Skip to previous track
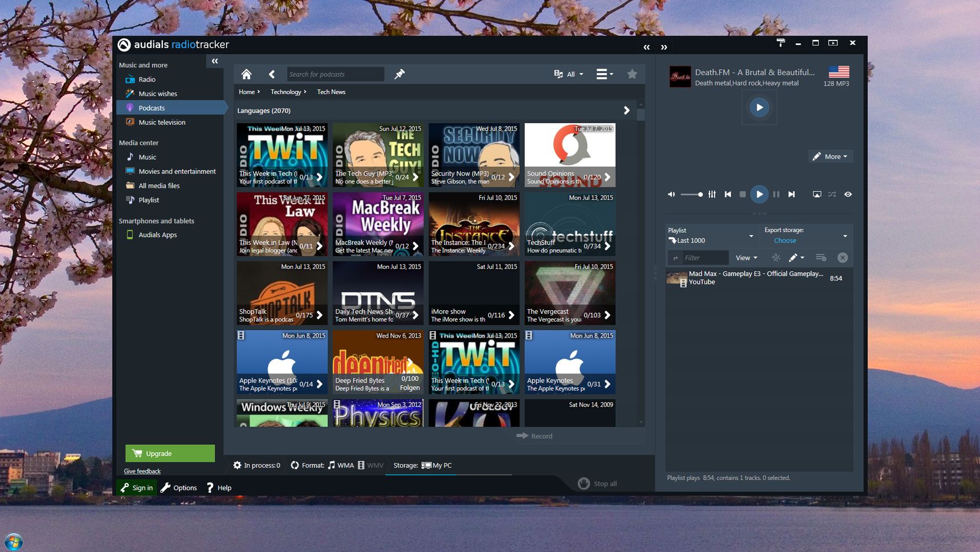980x552 pixels. (x=728, y=194)
